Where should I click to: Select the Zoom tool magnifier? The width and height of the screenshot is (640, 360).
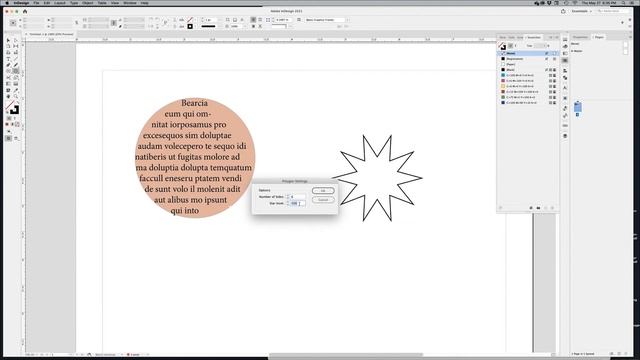(16, 97)
